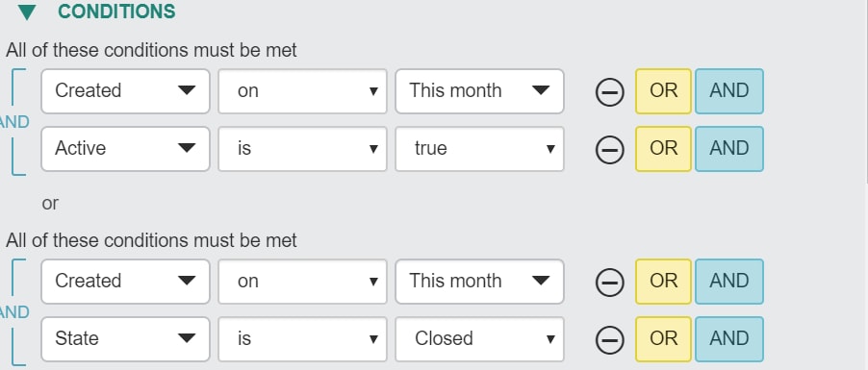
Task: Click AND button on Active row
Action: tap(729, 149)
